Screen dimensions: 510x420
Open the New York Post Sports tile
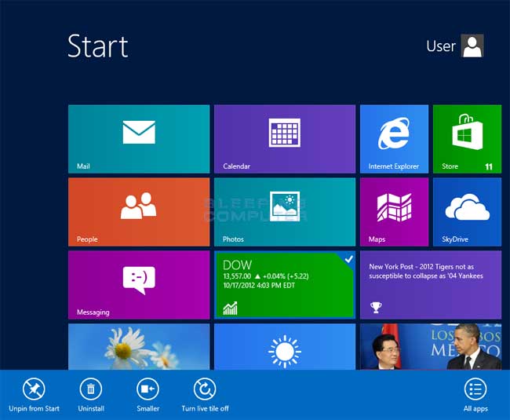(431, 285)
